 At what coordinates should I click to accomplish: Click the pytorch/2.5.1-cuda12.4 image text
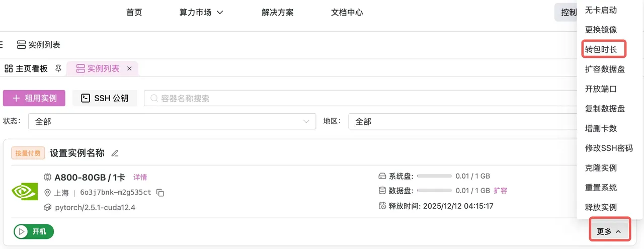coord(95,207)
